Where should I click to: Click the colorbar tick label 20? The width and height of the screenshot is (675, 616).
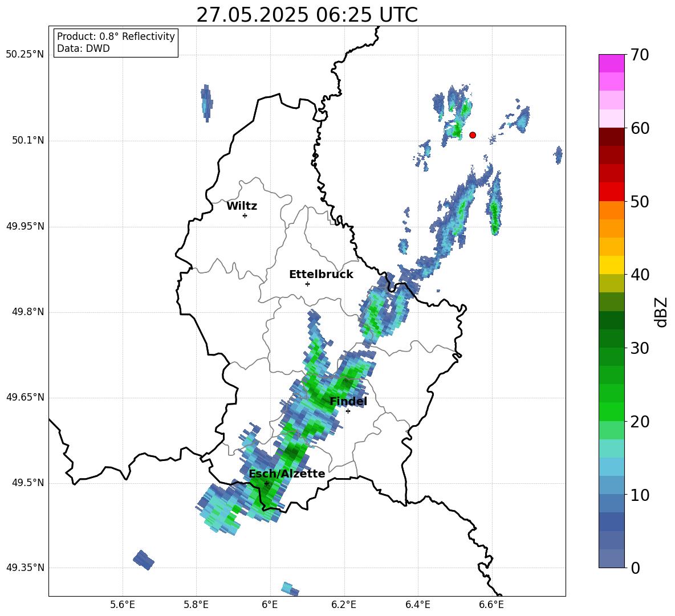click(640, 422)
